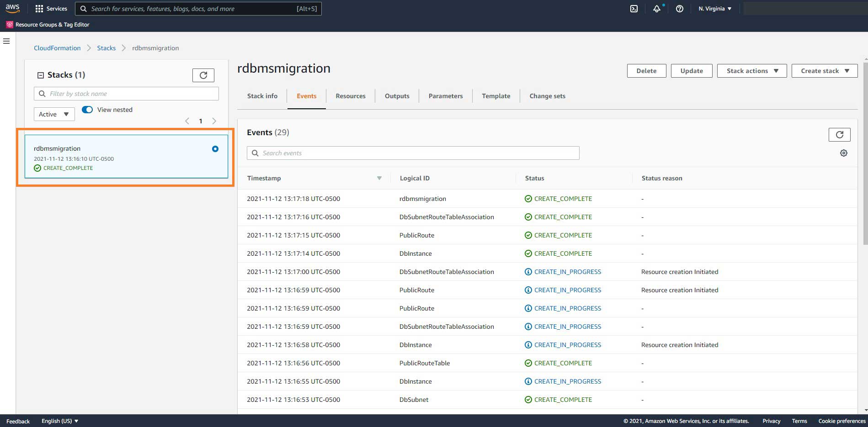Focus the Search events field
The width and height of the screenshot is (868, 427).
[x=413, y=153]
